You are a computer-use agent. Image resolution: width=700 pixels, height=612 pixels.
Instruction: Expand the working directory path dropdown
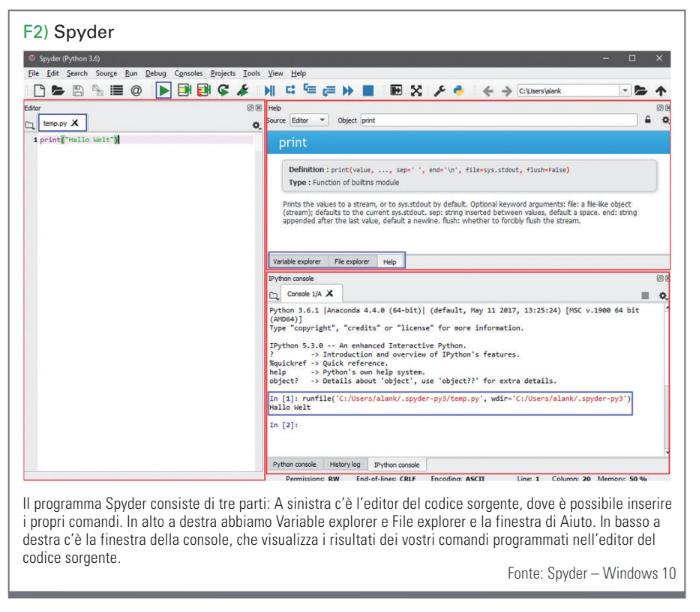tap(625, 91)
